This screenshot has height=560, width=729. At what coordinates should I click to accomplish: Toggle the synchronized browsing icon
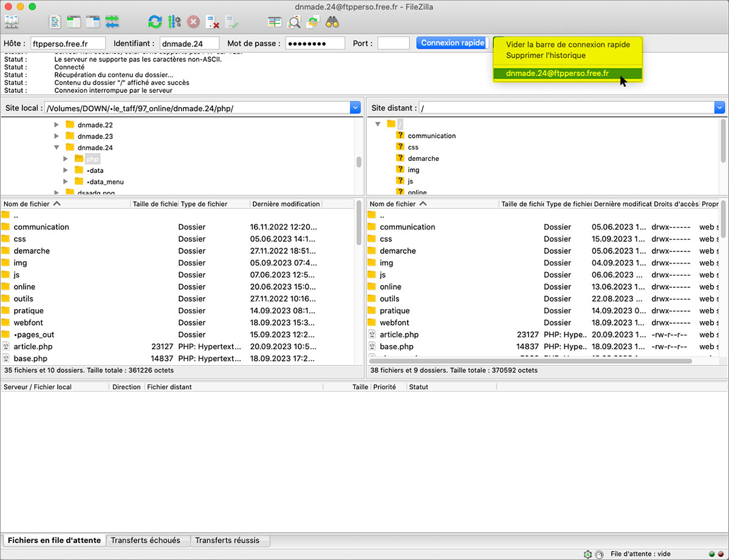313,22
